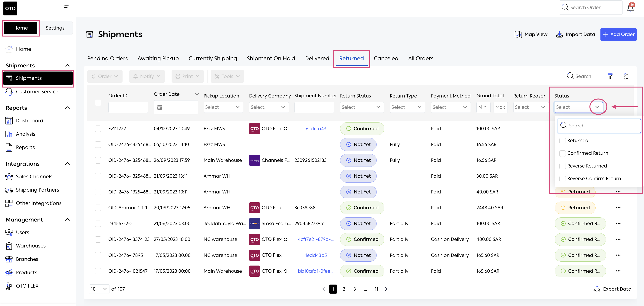The width and height of the screenshot is (644, 306).
Task: Tick the Reverse Returned checkbox
Action: point(563,166)
